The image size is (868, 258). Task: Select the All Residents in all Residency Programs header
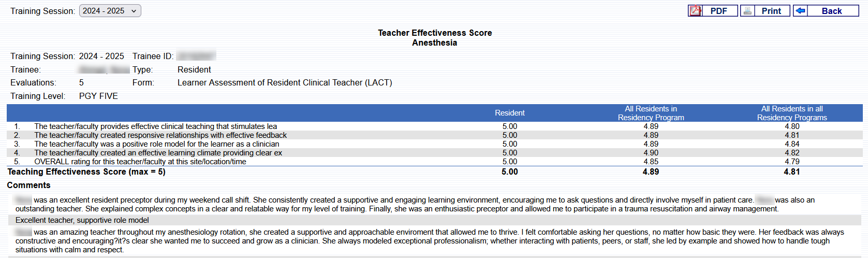point(792,113)
